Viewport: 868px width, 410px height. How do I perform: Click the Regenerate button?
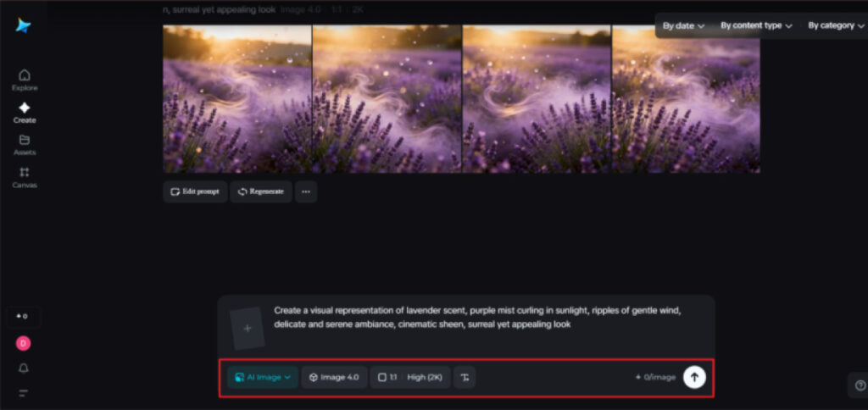[261, 191]
